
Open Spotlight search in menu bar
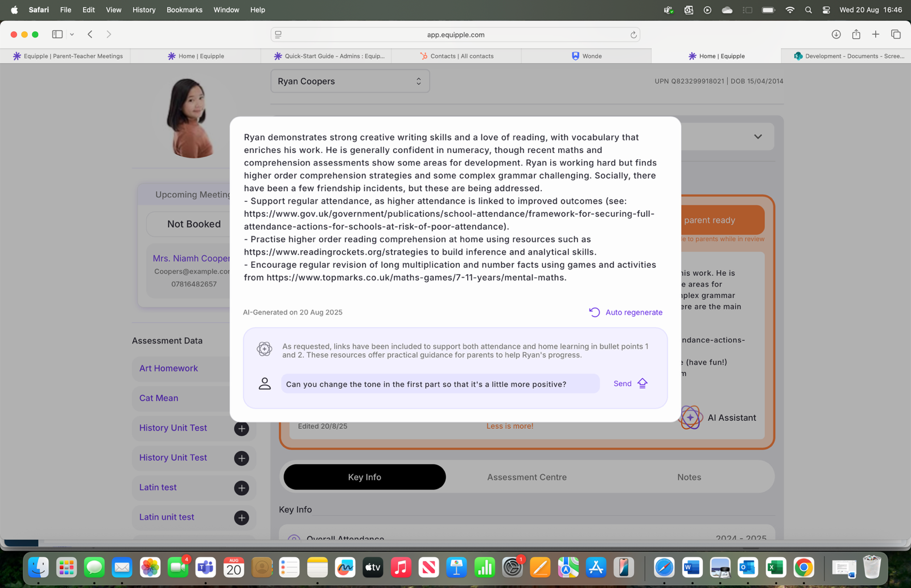click(808, 10)
